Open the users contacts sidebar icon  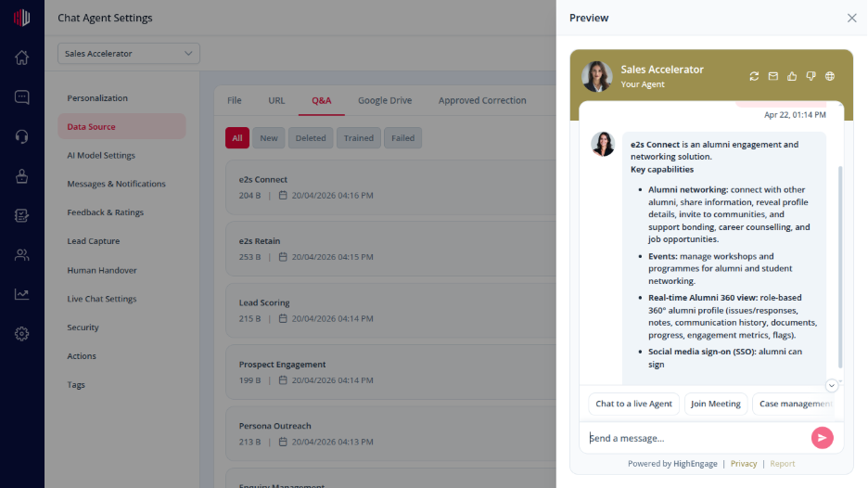(21, 255)
